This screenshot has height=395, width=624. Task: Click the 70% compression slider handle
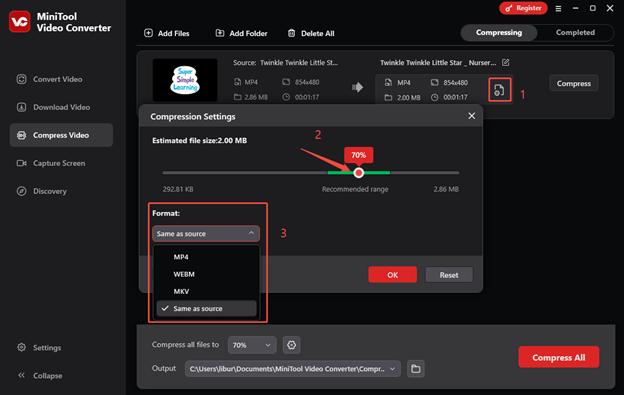(x=359, y=173)
